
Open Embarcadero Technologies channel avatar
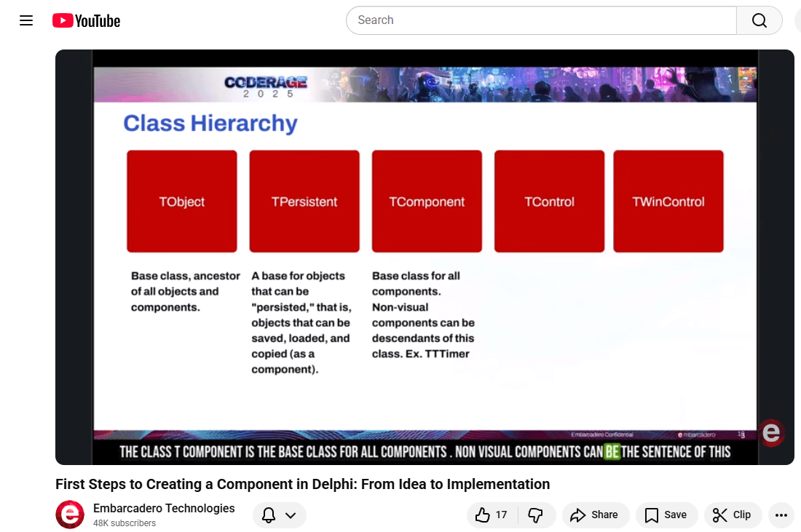tap(70, 515)
